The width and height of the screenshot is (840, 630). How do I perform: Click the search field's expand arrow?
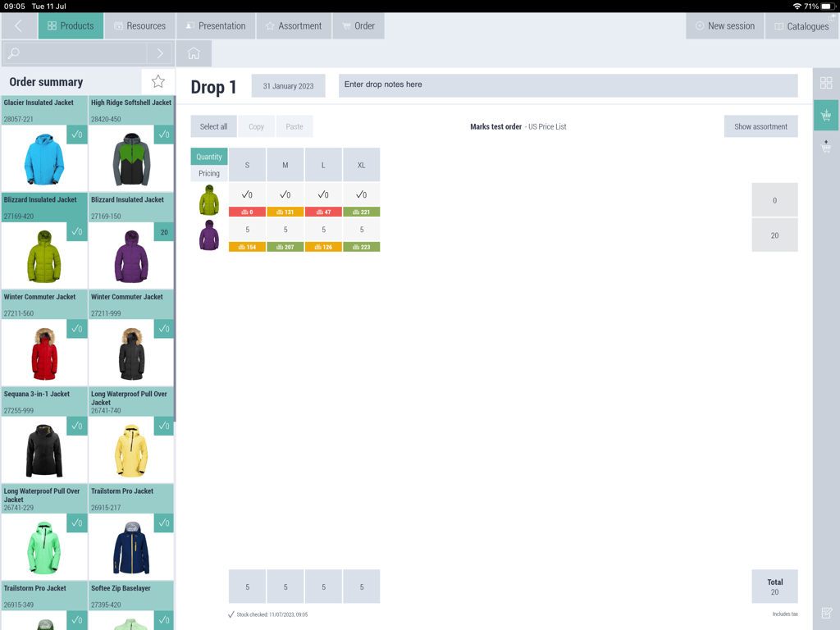click(x=161, y=52)
